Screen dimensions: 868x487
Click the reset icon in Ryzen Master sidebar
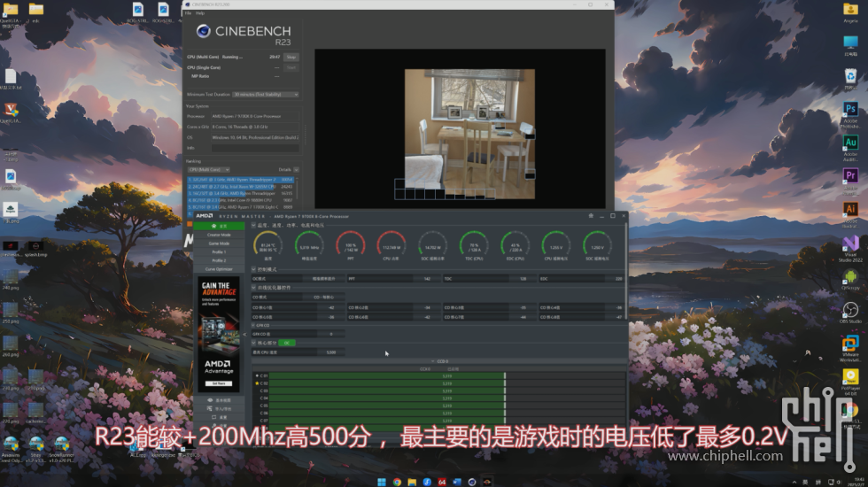[x=213, y=417]
